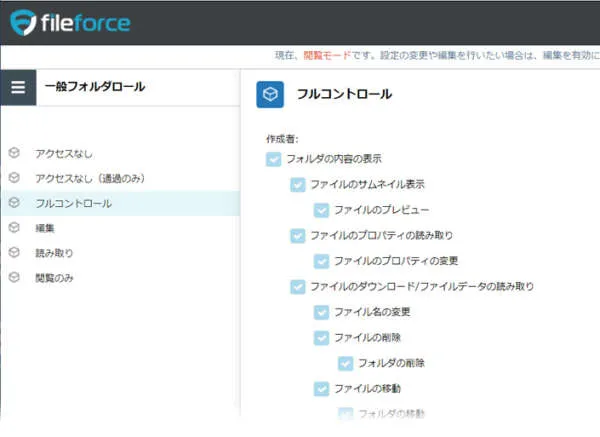Click the cube icon next to 読み取り

(14, 253)
